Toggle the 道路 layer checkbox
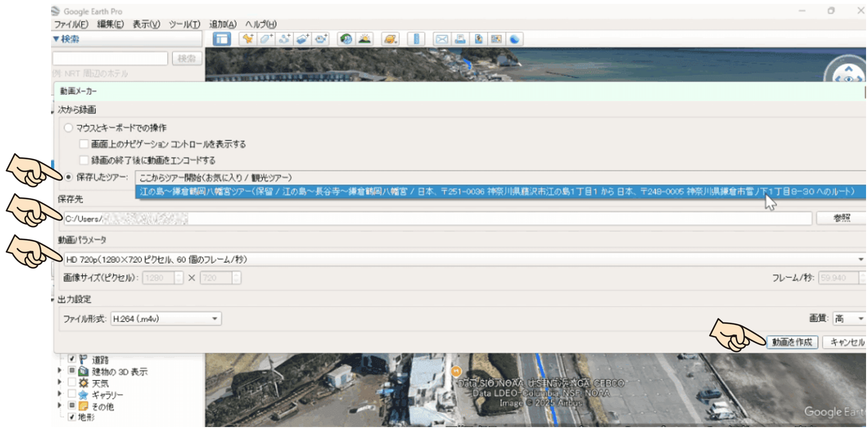This screenshot has width=868, height=429. 72,359
